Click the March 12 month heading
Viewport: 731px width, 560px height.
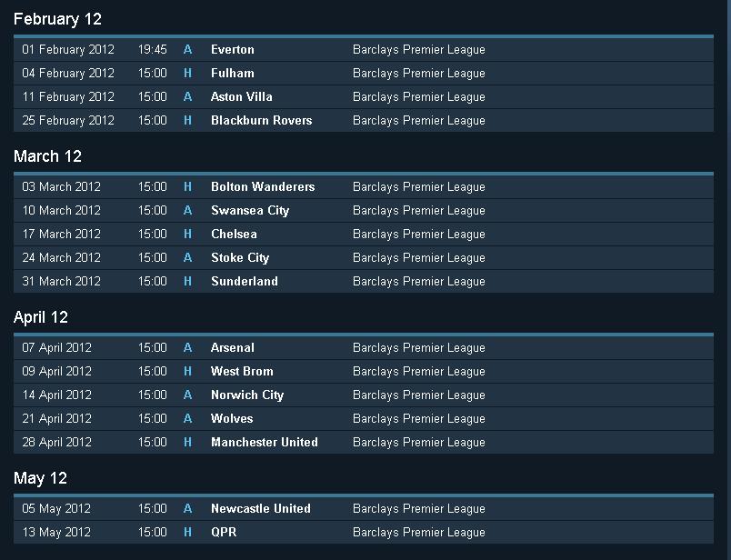48,156
